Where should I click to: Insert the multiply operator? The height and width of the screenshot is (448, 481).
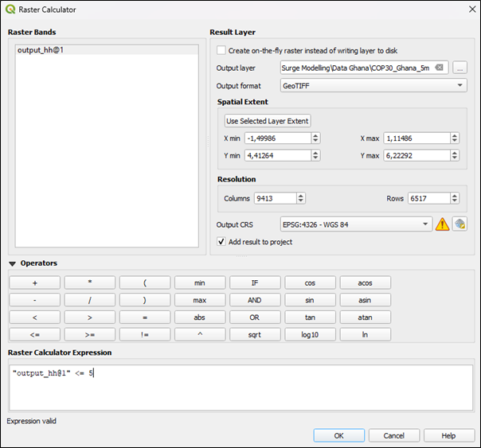pos(89,282)
